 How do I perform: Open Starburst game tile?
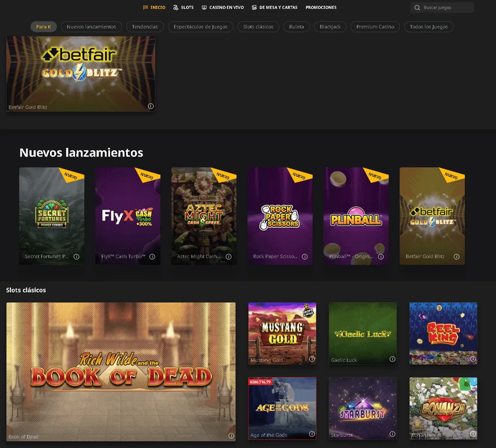click(x=363, y=408)
